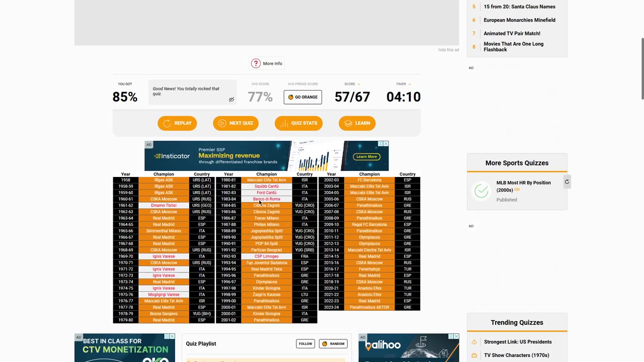Screen dimensions: 644x362
Task: Click missed answer 'Banco di Roma'
Action: 266,199
